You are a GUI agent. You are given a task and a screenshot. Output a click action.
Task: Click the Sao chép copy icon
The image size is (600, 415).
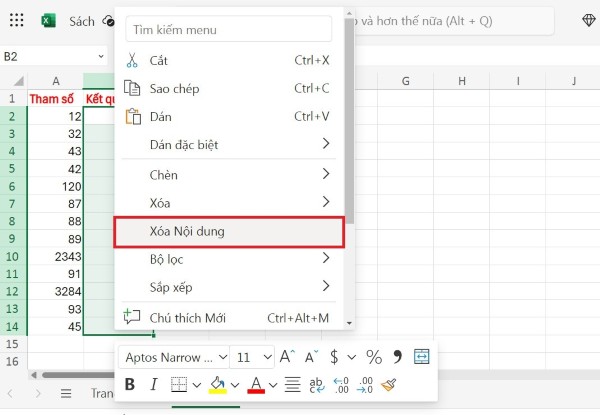(132, 88)
